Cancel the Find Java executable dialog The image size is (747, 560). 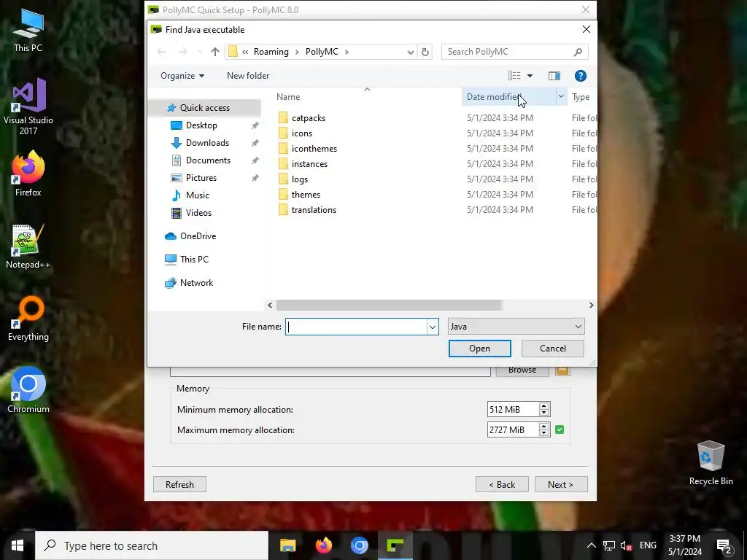tap(553, 349)
